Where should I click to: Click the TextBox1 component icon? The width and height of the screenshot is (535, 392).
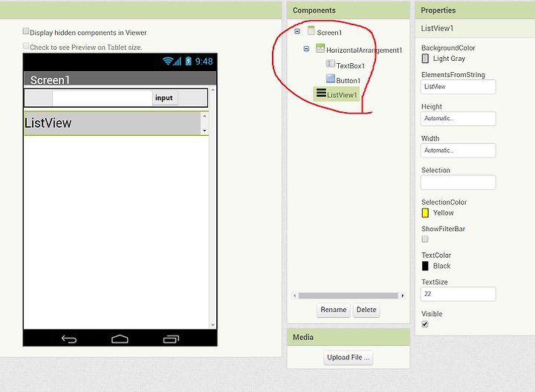(330, 63)
